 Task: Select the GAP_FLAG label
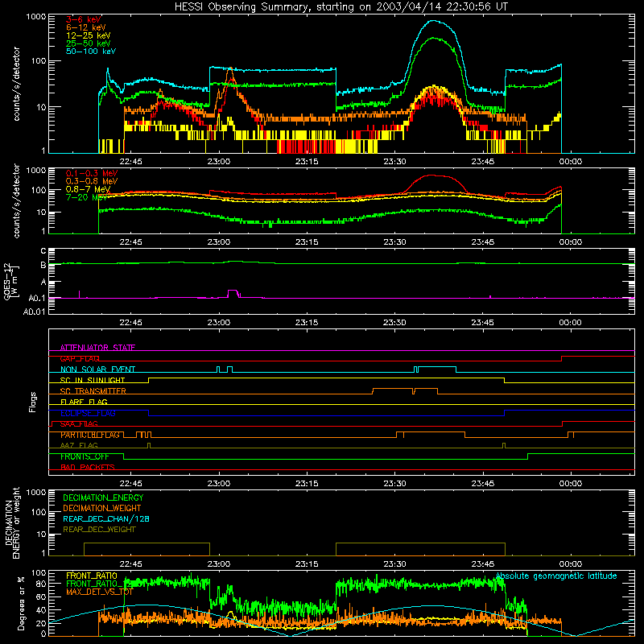coord(80,358)
